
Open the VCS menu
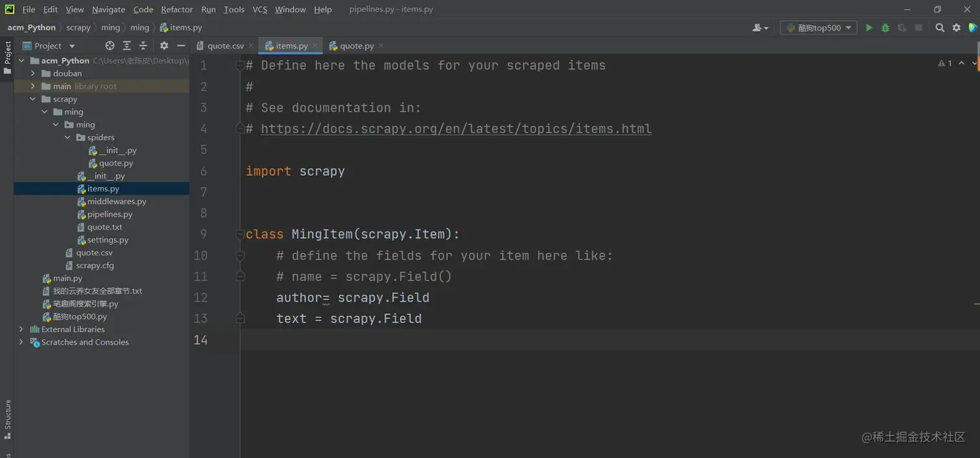(x=260, y=9)
